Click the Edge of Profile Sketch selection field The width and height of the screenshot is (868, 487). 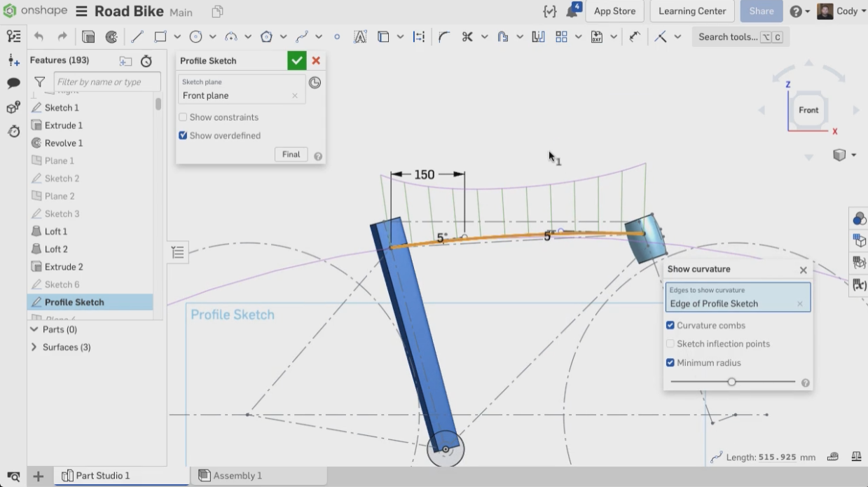738,298
